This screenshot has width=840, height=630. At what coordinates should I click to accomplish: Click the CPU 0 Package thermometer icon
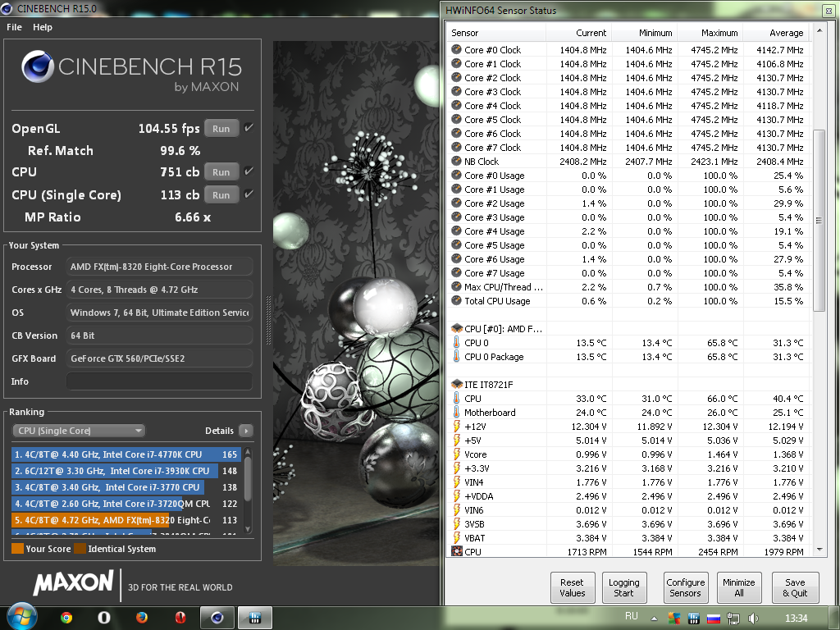pos(456,356)
